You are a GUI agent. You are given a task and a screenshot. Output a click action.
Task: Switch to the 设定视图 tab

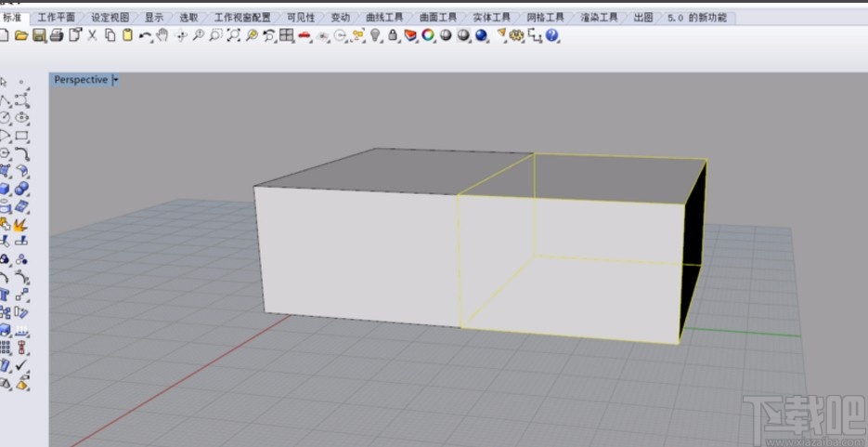coord(110,18)
